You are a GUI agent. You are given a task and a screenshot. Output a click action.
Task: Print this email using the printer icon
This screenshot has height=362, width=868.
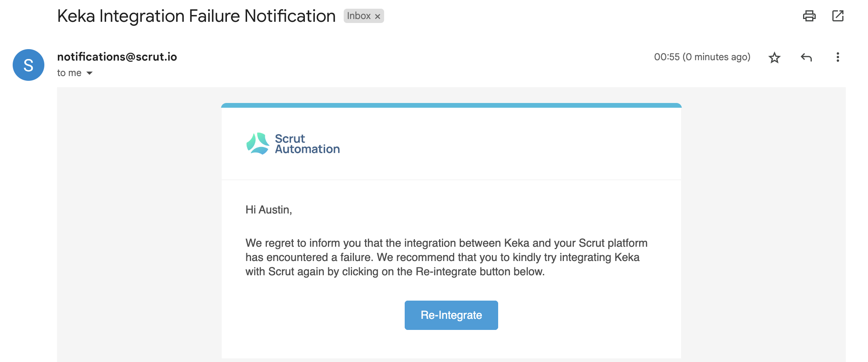pos(809,16)
